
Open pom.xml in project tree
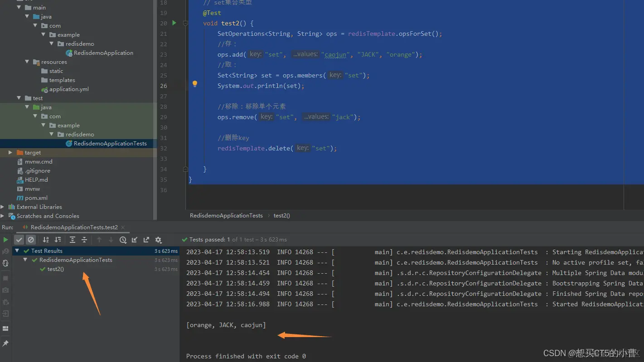point(36,198)
